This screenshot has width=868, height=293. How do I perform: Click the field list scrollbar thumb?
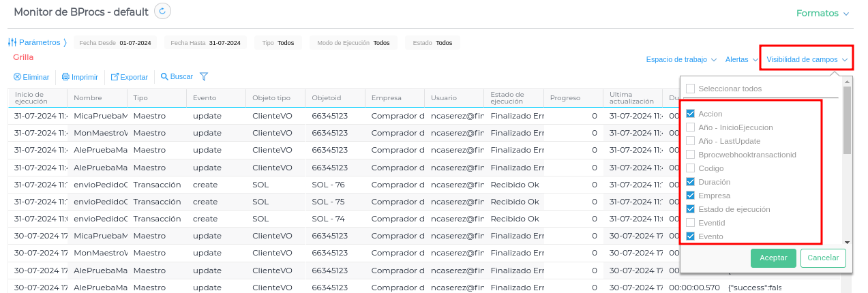coord(847,119)
